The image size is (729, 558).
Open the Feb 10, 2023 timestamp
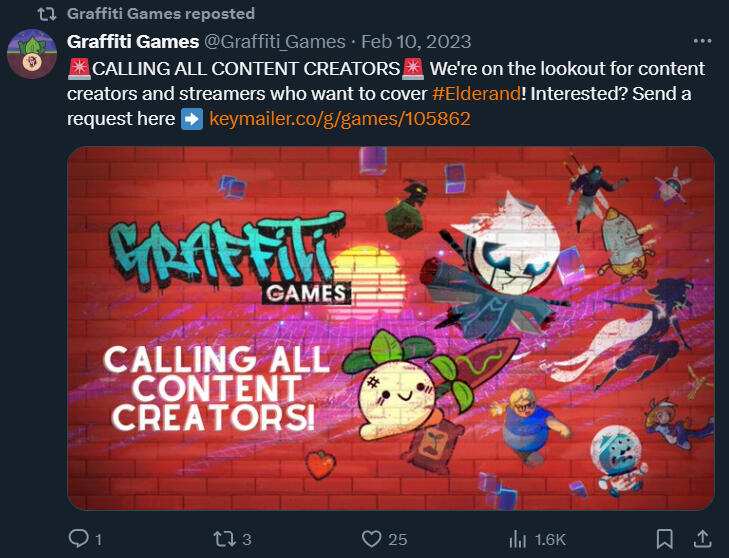point(416,41)
